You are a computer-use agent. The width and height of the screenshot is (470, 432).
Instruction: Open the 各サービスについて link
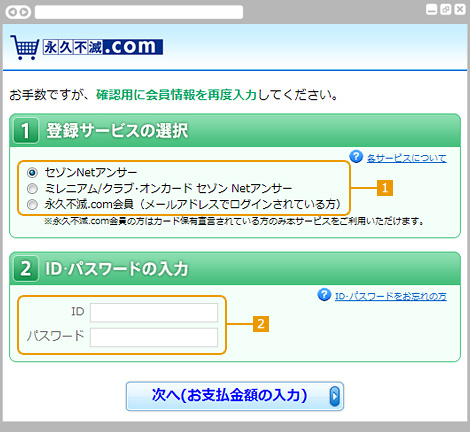point(406,158)
